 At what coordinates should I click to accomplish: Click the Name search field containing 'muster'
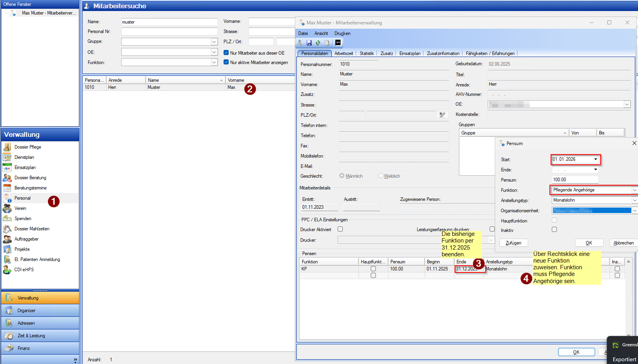(169, 22)
